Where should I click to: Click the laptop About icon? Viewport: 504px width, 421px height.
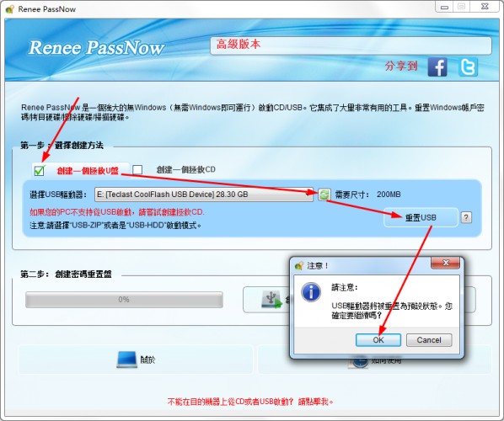click(x=126, y=360)
